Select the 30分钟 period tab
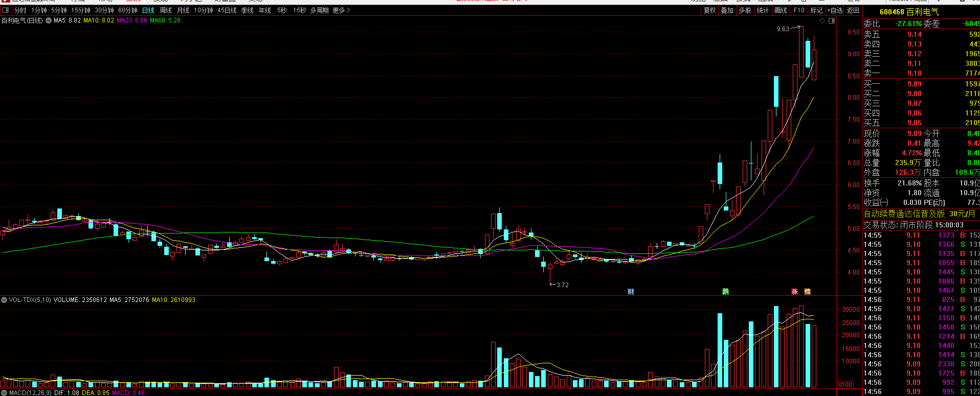Viewport: 980px width, 396px height. [x=104, y=10]
